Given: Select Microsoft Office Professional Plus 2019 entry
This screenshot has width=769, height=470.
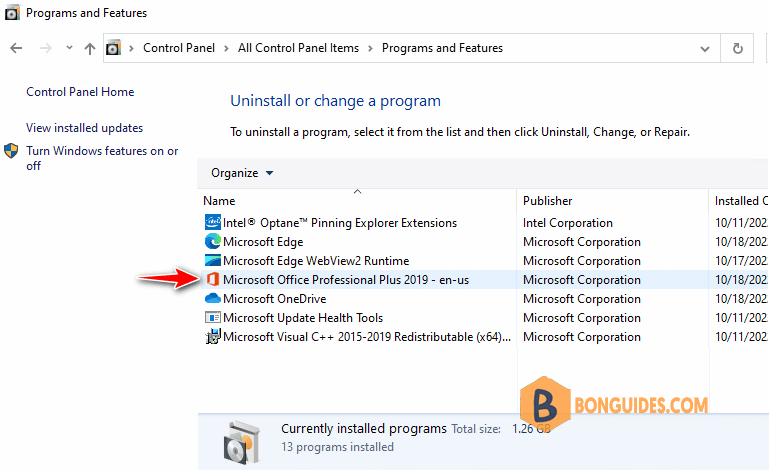Looking at the screenshot, I should point(346,280).
